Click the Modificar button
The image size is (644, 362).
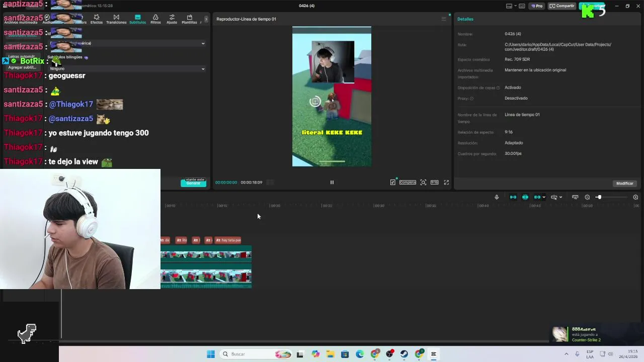tap(625, 184)
